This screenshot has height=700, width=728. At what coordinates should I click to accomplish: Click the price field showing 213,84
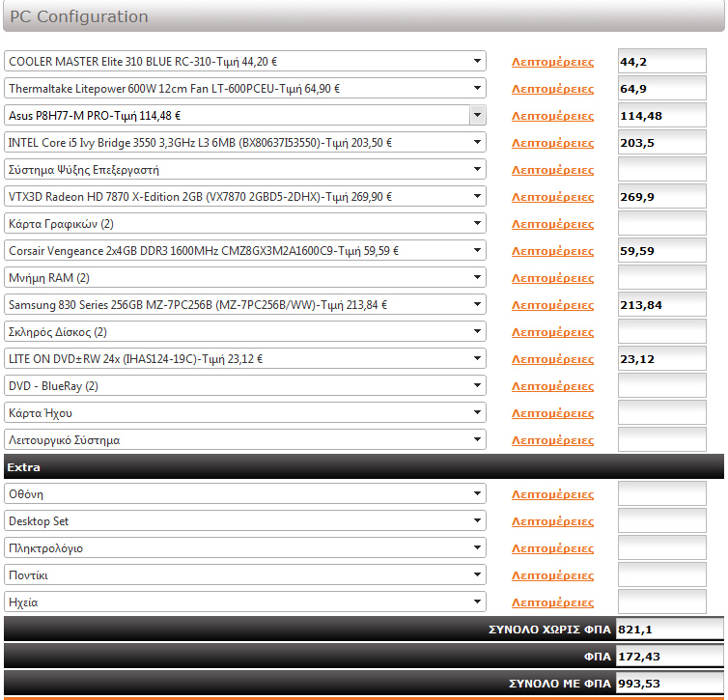point(662,304)
